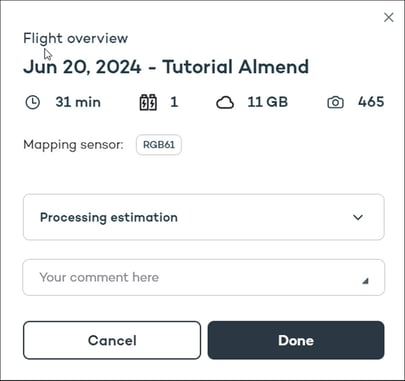Click the cloud data size icon

coord(225,103)
